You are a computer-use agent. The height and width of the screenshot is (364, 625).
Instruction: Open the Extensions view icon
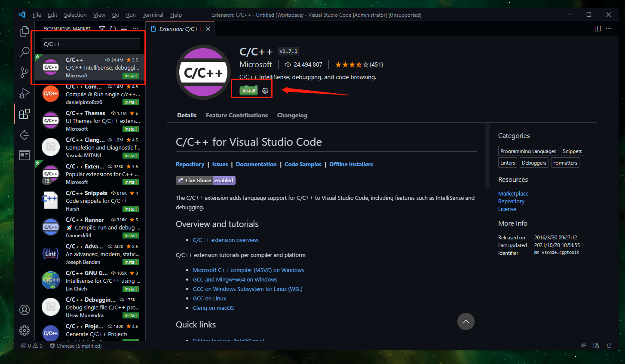[x=25, y=114]
